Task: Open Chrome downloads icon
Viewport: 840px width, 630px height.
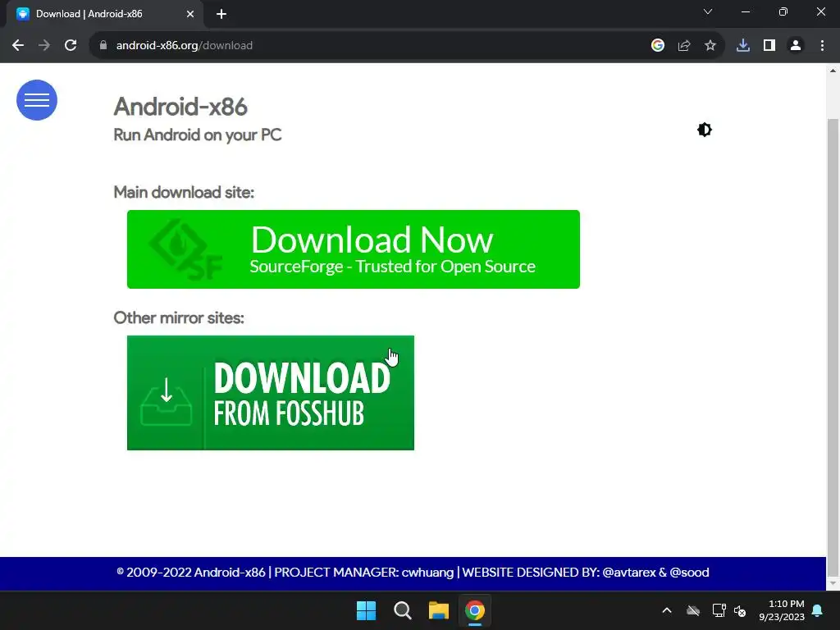Action: [743, 46]
